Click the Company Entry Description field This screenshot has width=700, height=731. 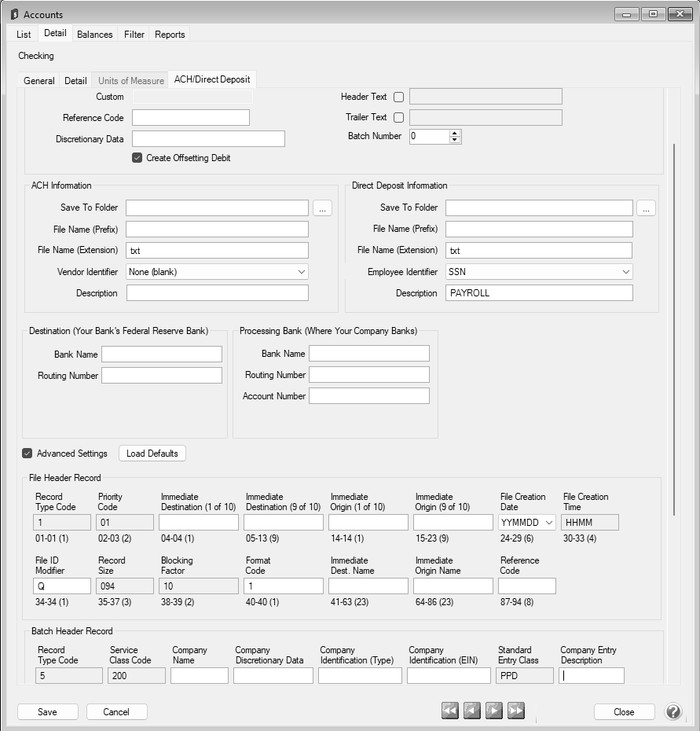pyautogui.click(x=592, y=675)
